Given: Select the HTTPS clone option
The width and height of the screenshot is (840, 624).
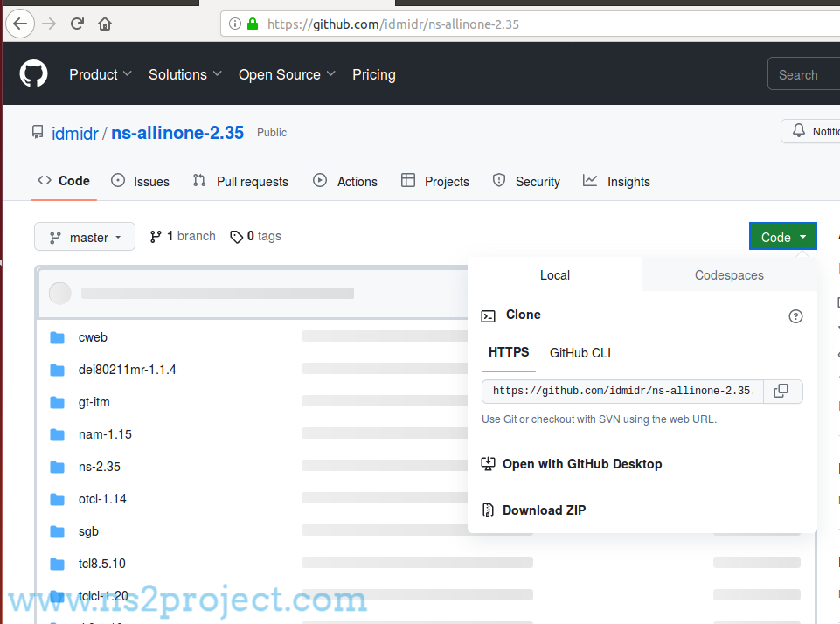Looking at the screenshot, I should coord(509,352).
